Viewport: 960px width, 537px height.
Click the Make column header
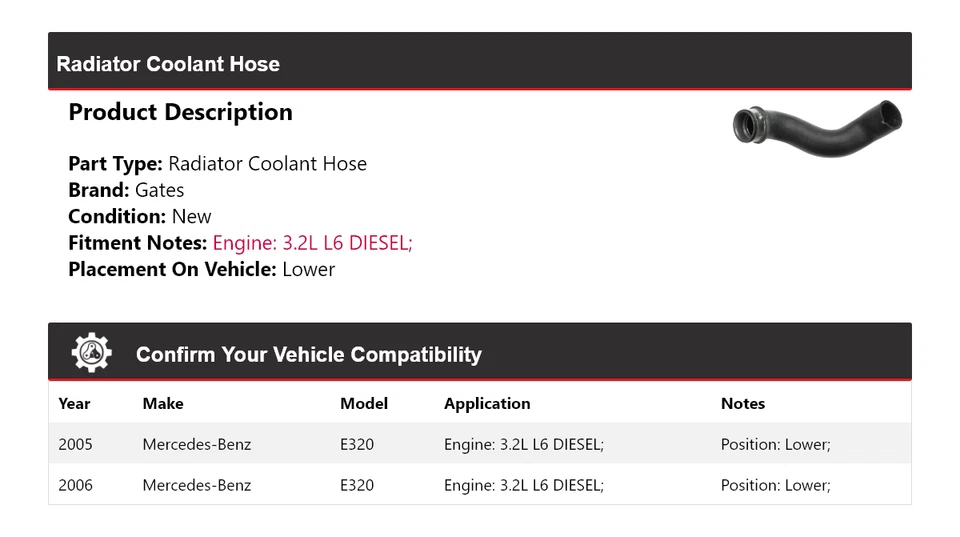(163, 404)
